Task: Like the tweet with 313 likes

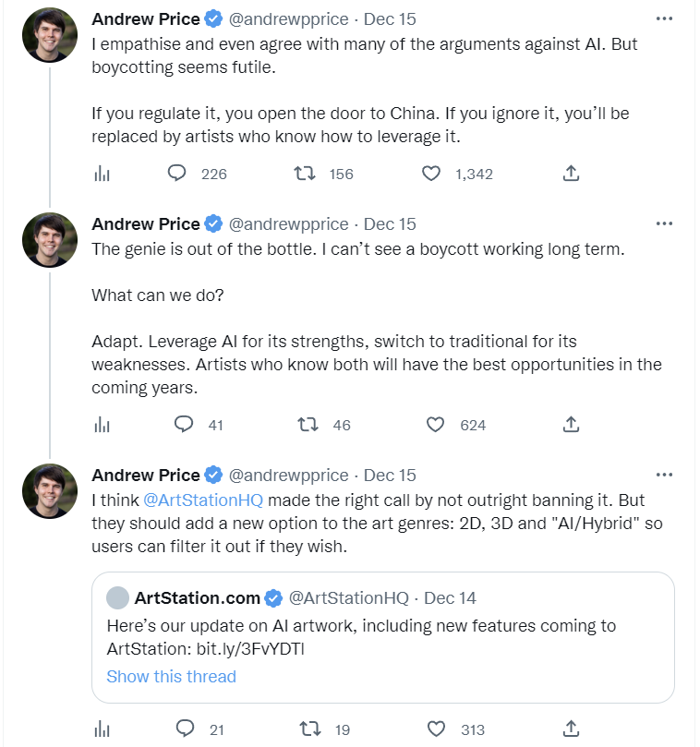Action: tap(435, 729)
